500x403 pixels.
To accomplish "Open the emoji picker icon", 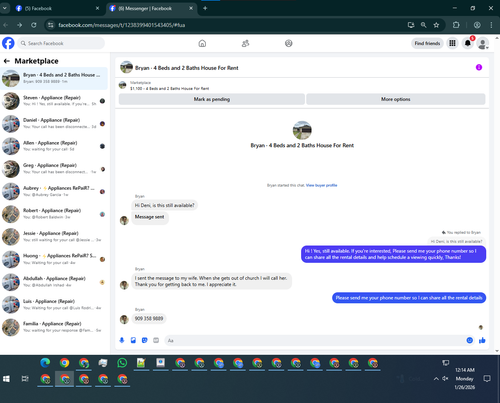I will 469,340.
